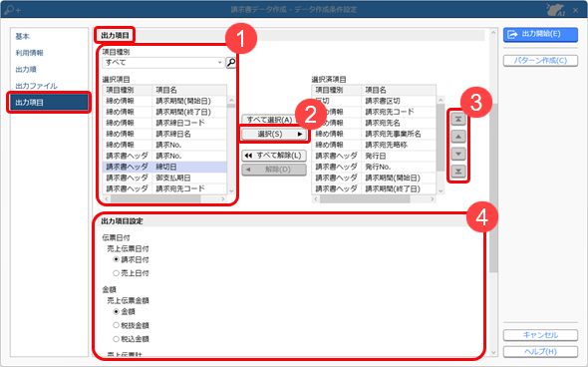Open the 出力項目 section in sidebar

coord(49,103)
